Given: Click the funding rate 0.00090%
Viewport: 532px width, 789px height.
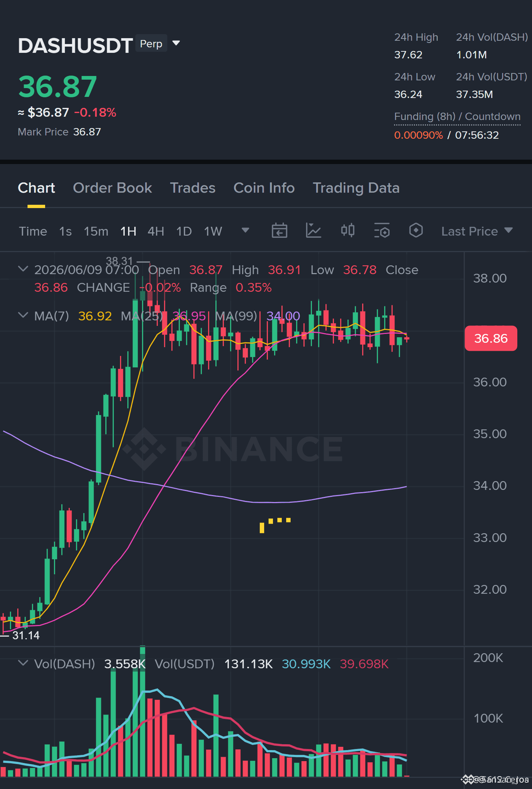Looking at the screenshot, I should pos(419,135).
